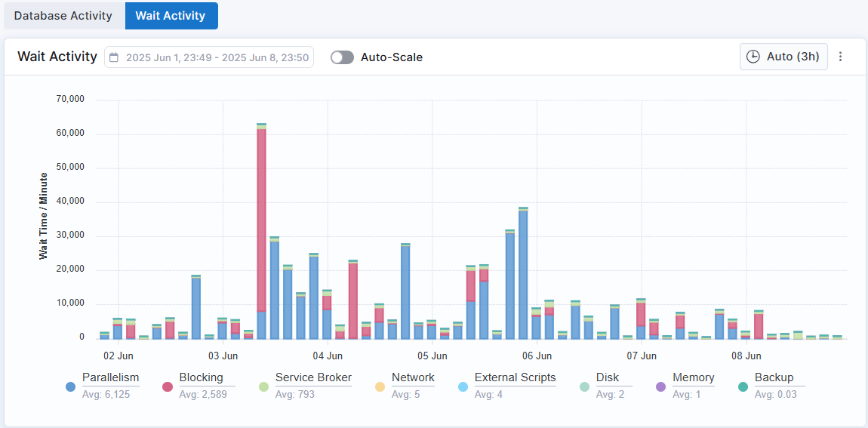
Task: Click the calendar icon in date range
Action: 114,57
